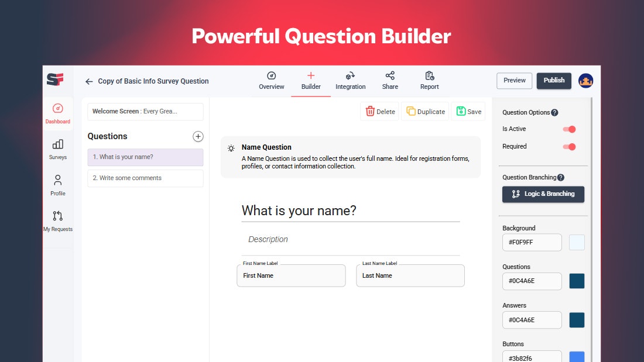This screenshot has height=362, width=644.
Task: Click the back arrow beside the survey title
Action: click(x=88, y=81)
